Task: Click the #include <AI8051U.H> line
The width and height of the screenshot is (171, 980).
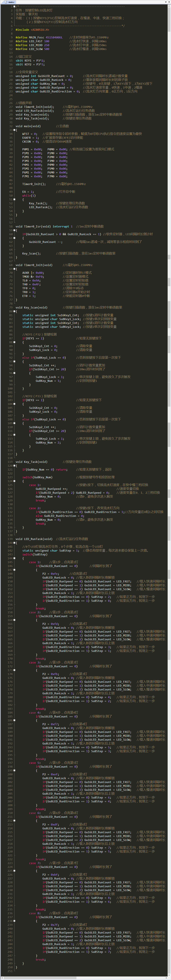Action: (x=32, y=30)
